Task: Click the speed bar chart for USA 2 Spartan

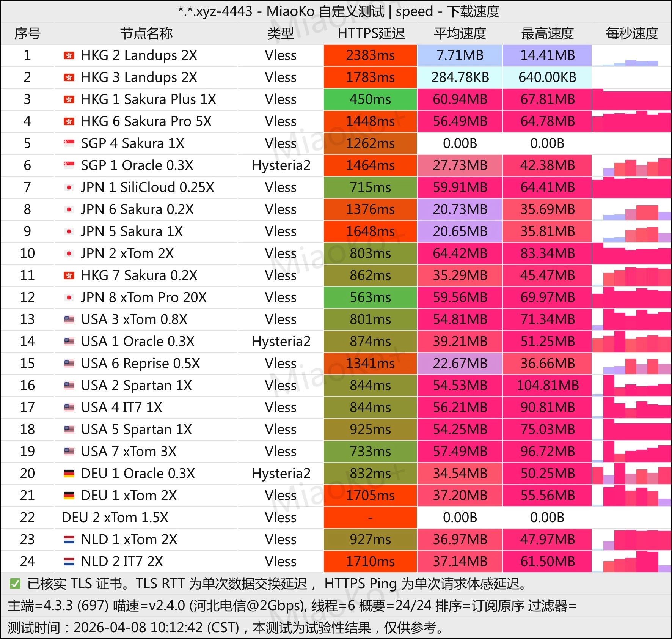Action: tap(631, 385)
